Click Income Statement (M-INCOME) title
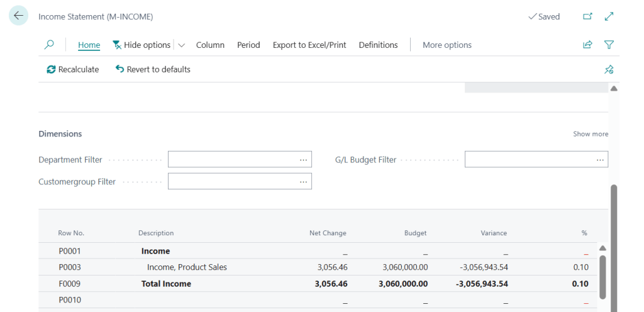Screen dimensions: 644x312 point(96,16)
